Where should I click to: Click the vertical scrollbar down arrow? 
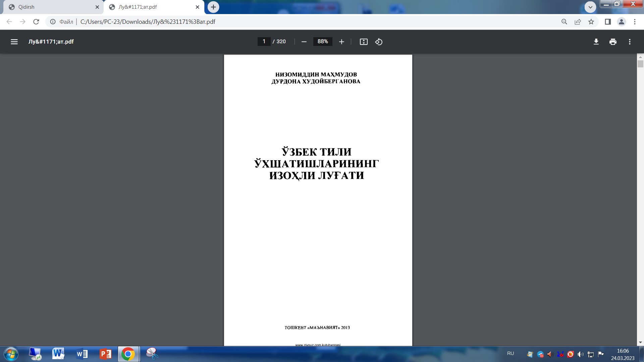pyautogui.click(x=640, y=343)
